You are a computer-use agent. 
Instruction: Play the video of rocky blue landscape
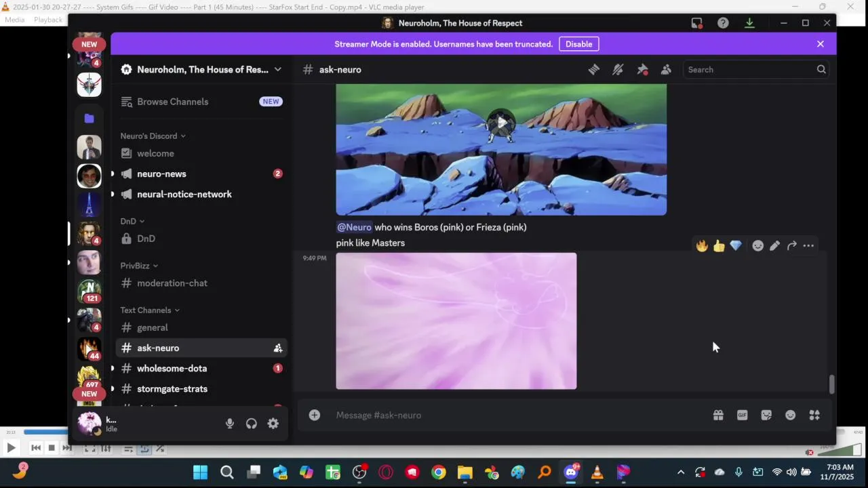(x=501, y=123)
